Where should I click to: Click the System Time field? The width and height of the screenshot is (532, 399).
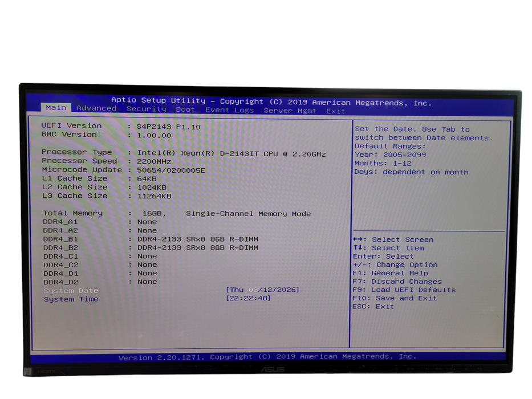[x=71, y=299]
